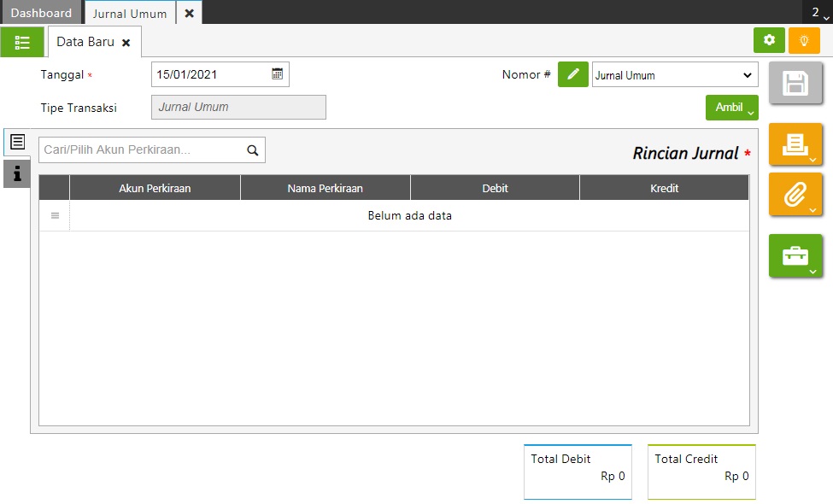This screenshot has width=833, height=504.
Task: Click the floppy disk save icon
Action: click(795, 84)
